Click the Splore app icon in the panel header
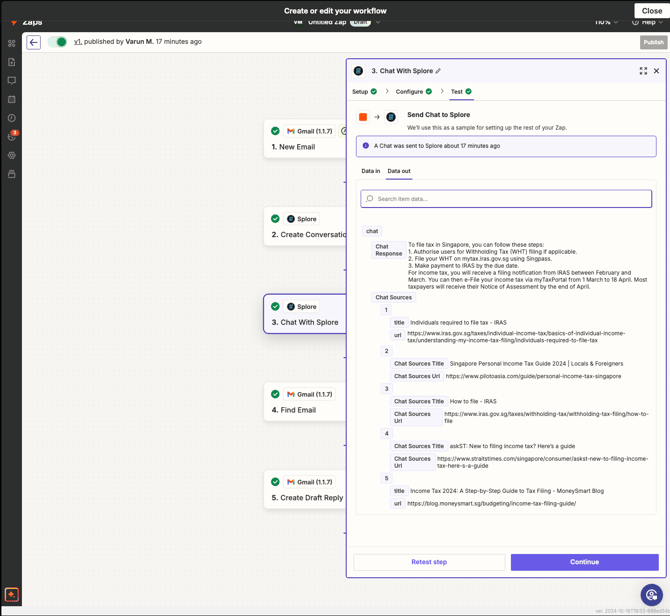The height and width of the screenshot is (616, 670). pos(359,71)
